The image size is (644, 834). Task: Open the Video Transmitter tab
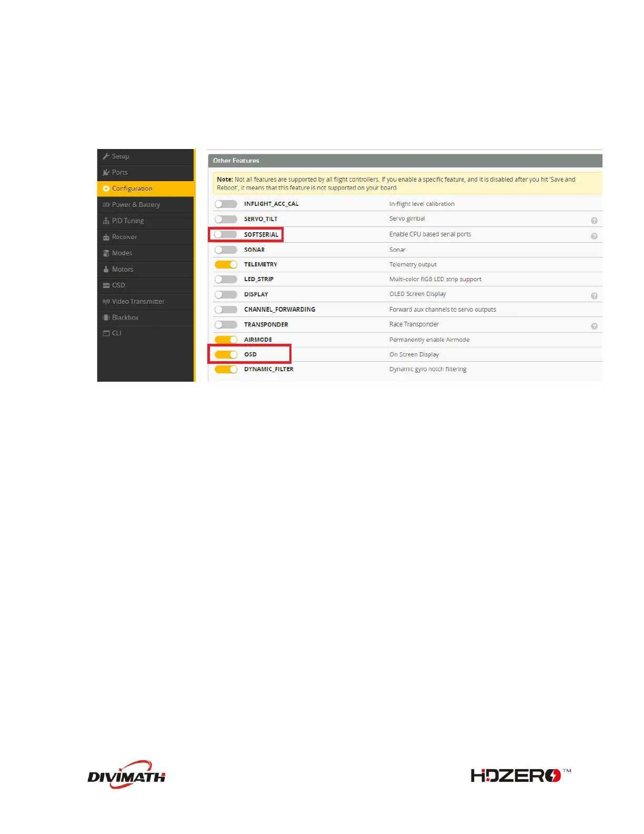[x=146, y=302]
